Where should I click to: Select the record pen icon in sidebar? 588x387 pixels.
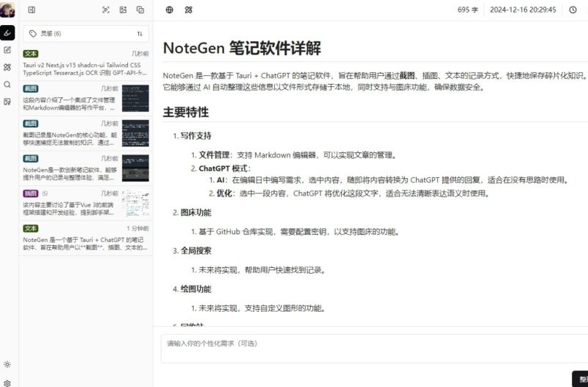[7, 33]
